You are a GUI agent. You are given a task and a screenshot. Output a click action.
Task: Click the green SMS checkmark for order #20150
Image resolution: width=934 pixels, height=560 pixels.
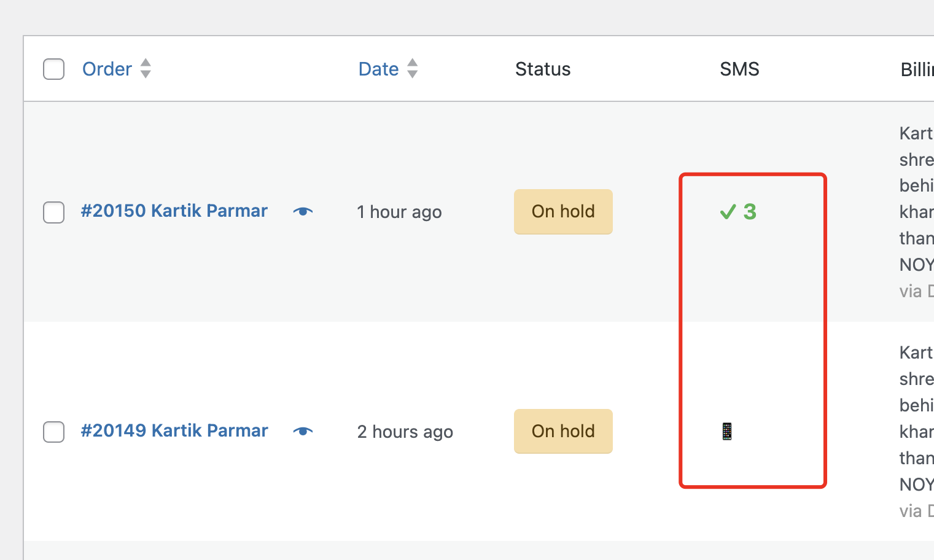[x=728, y=212]
